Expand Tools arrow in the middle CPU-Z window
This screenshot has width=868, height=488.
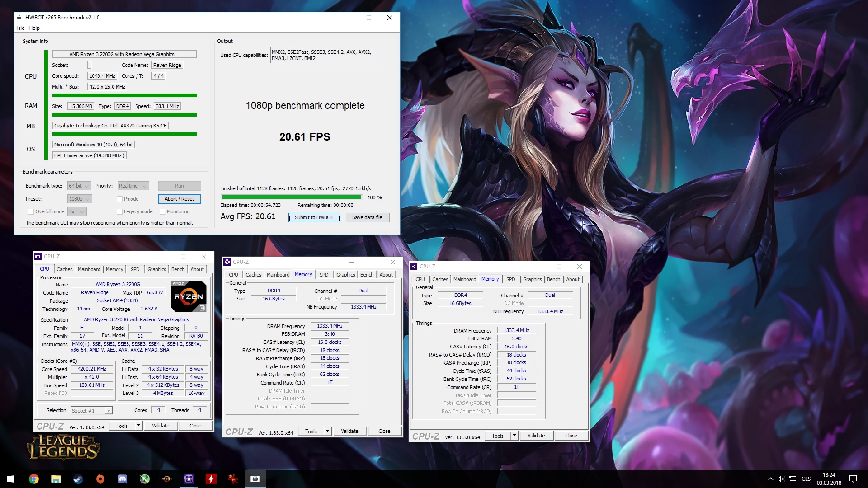(x=327, y=431)
